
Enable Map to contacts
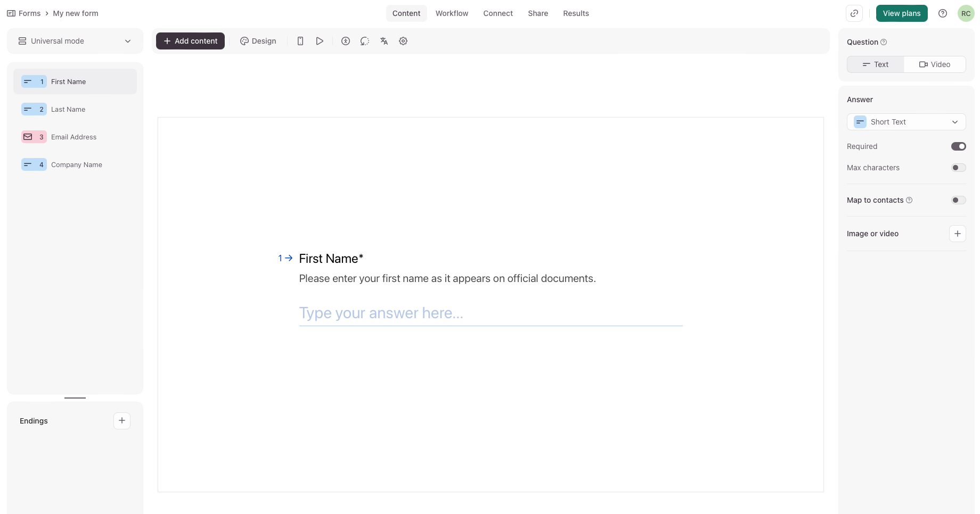tap(959, 200)
